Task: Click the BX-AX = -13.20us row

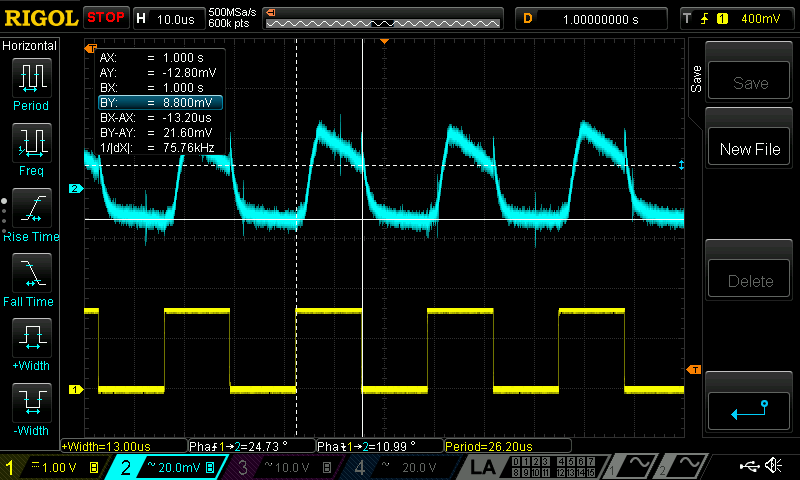Action: pyautogui.click(x=160, y=118)
